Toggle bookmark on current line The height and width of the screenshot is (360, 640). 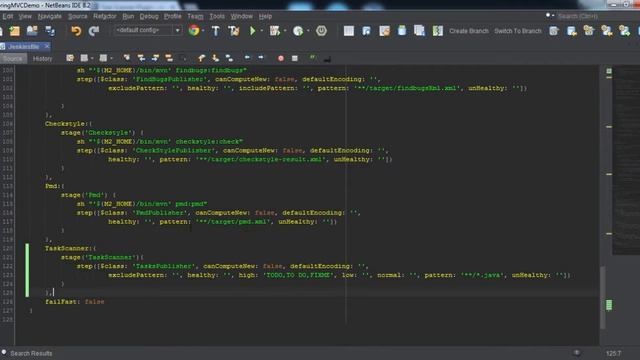(x=229, y=58)
